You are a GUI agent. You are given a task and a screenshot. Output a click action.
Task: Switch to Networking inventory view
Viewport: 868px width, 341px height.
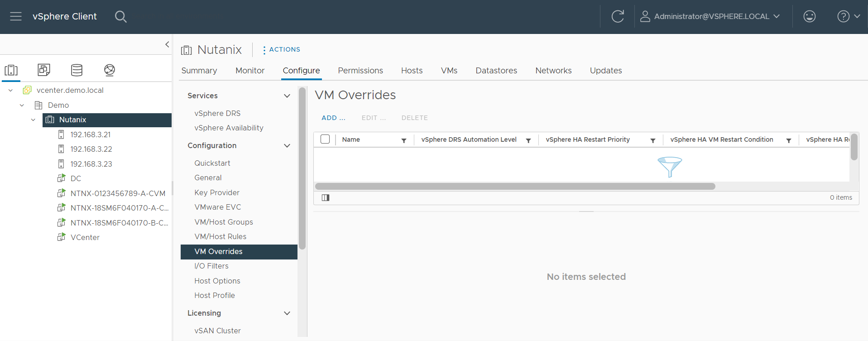(109, 70)
